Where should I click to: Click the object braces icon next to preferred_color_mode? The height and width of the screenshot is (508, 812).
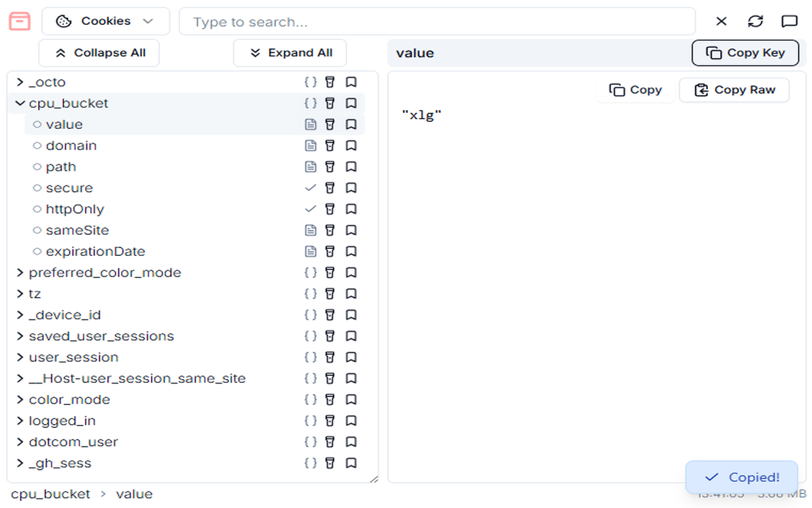[x=310, y=272]
